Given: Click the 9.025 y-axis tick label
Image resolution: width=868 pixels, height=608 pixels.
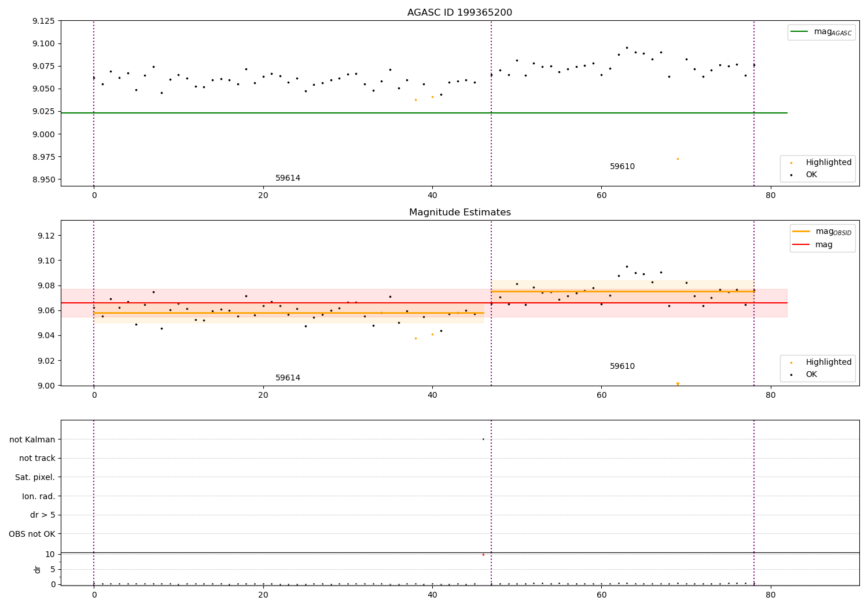Looking at the screenshot, I should click(x=43, y=112).
